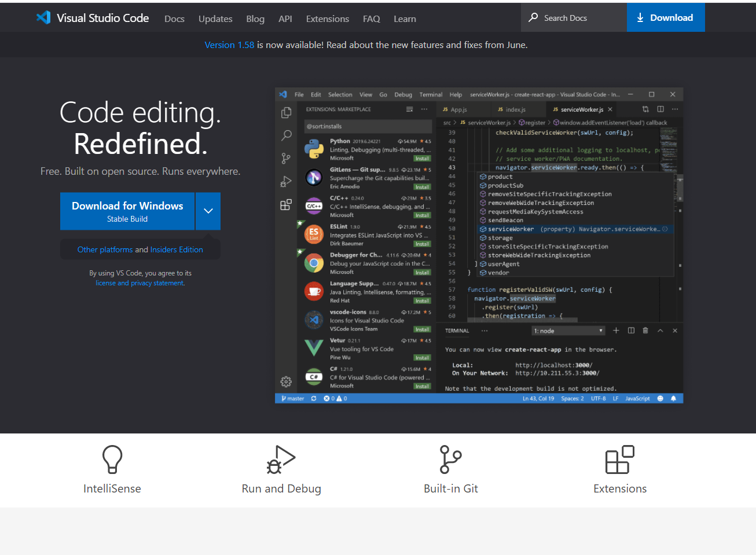The width and height of the screenshot is (756, 555).
Task: Open the terminal '1: node' dropdown
Action: (568, 331)
